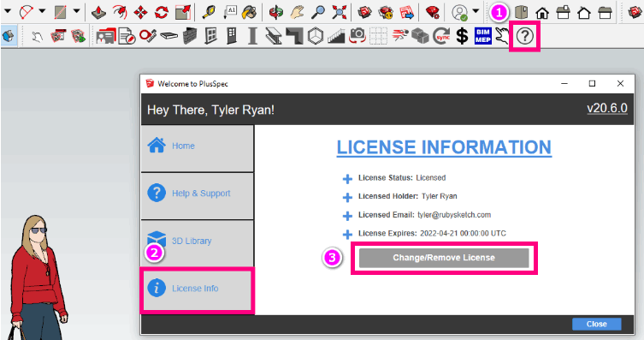Open the Arc tool dropdown arrow
Viewport: 644px width, 340px height.
point(42,11)
